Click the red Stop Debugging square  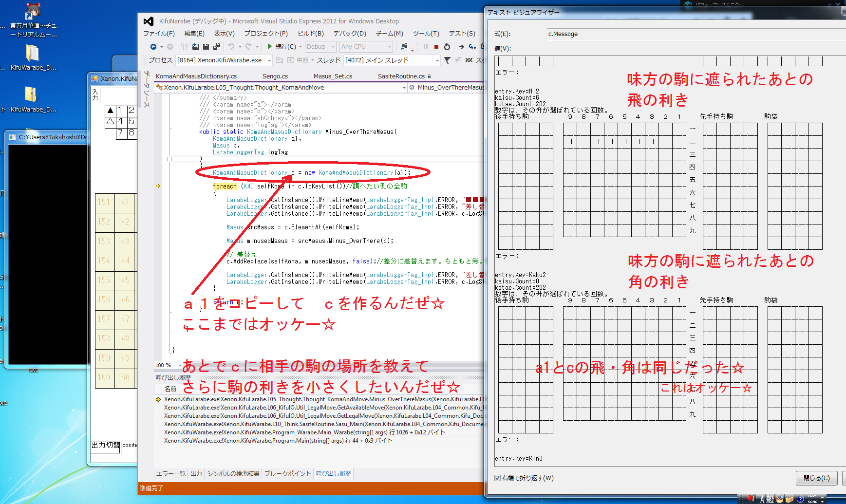point(436,47)
